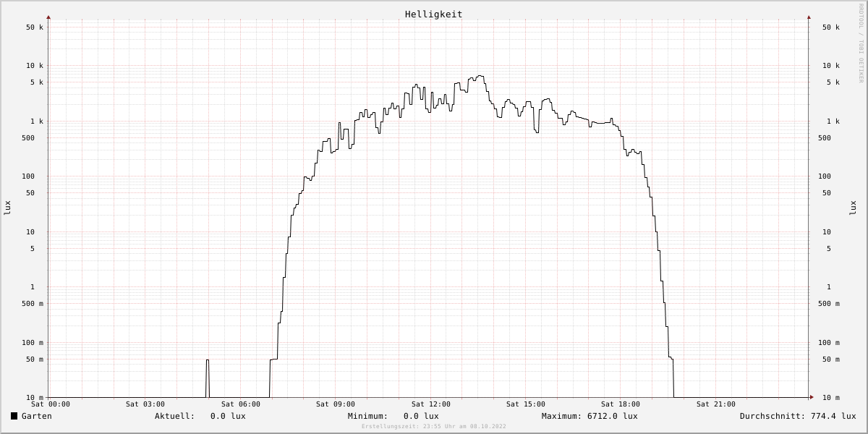This screenshot has height=434, width=868.
Task: Click the left axis 10 k label
Action: tap(35, 66)
